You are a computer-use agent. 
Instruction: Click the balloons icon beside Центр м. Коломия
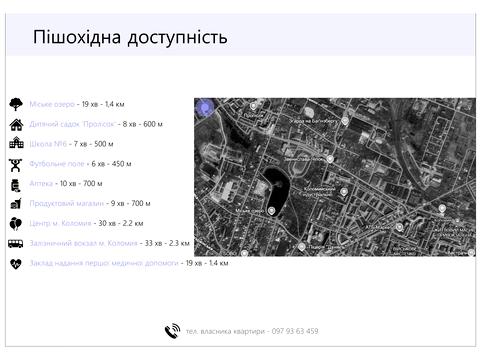pos(16,223)
